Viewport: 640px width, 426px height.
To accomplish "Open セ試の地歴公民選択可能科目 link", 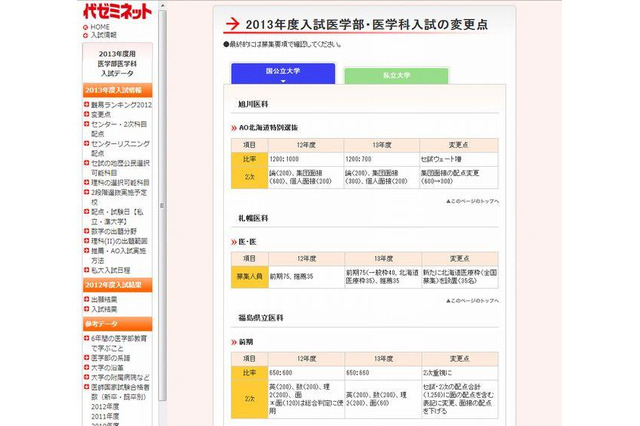I will pos(120,168).
